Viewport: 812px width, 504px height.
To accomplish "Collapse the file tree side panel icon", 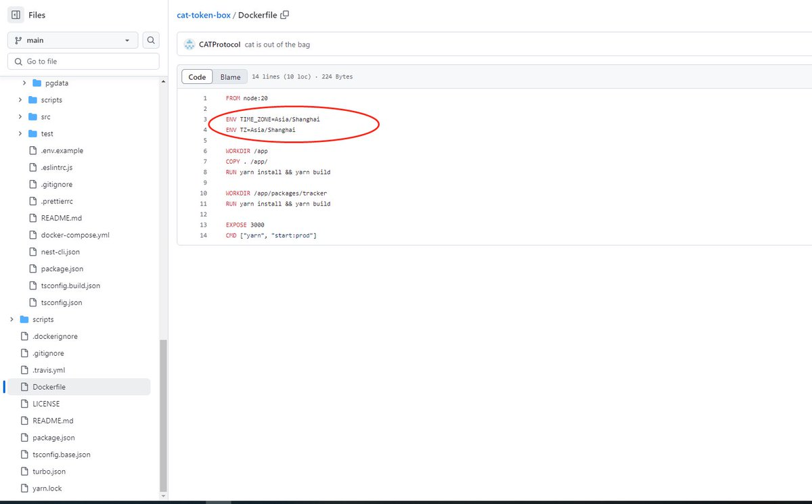I will click(x=16, y=15).
